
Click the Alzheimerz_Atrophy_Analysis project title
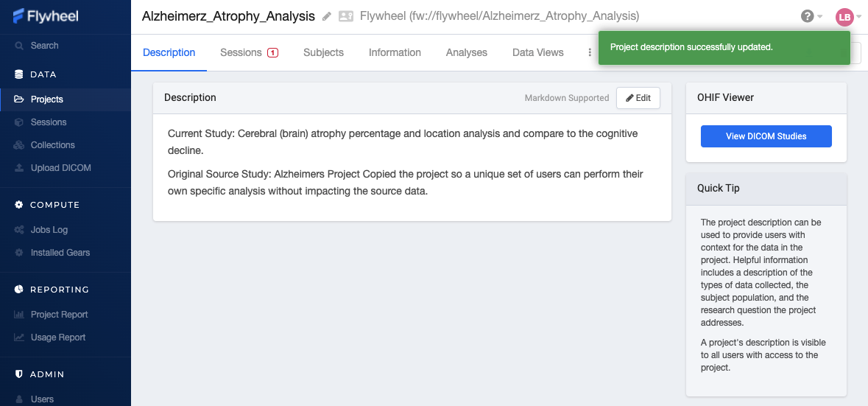tap(228, 16)
